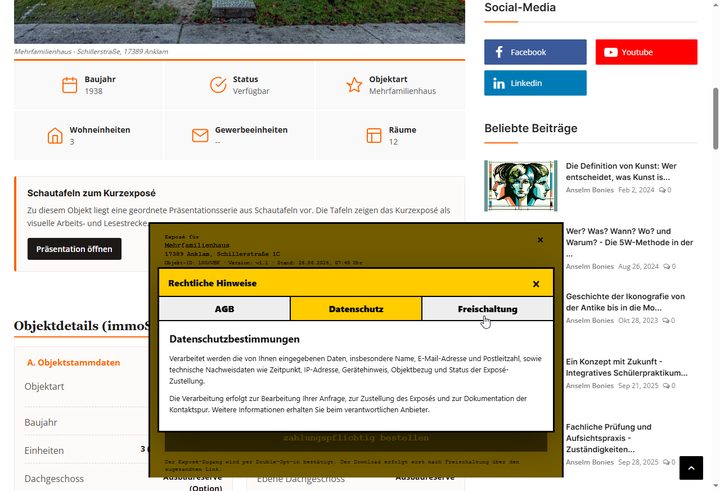Click the Baujahr calendar icon
This screenshot has width=720, height=491.
point(70,85)
